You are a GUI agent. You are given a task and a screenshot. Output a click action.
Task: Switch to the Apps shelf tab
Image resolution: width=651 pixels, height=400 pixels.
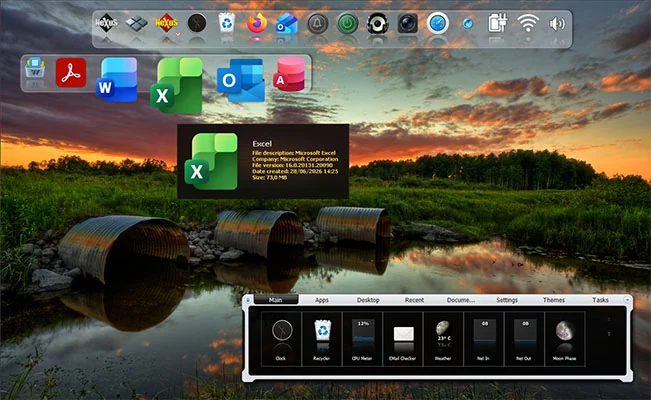point(322,300)
